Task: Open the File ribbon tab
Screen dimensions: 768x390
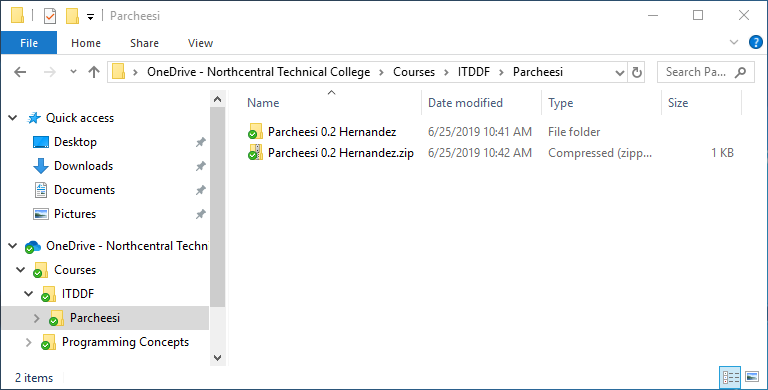Action: (x=29, y=43)
